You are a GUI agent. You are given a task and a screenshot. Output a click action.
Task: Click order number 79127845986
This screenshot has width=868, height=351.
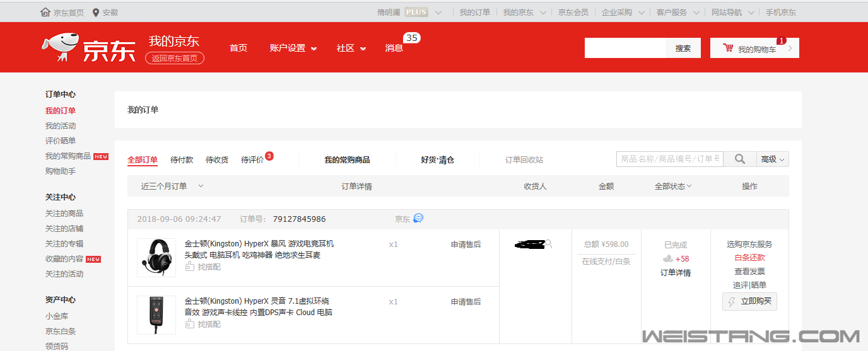(x=300, y=219)
